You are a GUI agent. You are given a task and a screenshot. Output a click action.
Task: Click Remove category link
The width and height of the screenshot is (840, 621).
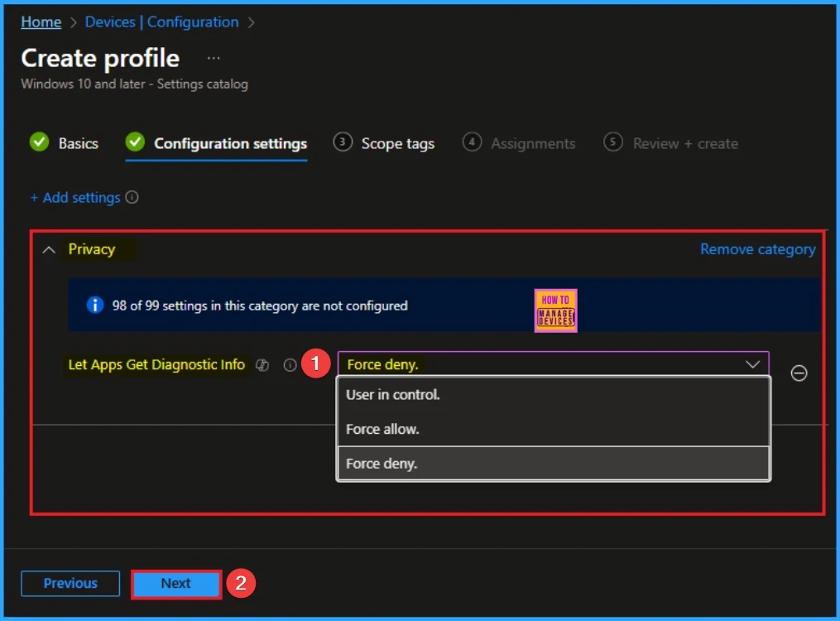pos(757,249)
